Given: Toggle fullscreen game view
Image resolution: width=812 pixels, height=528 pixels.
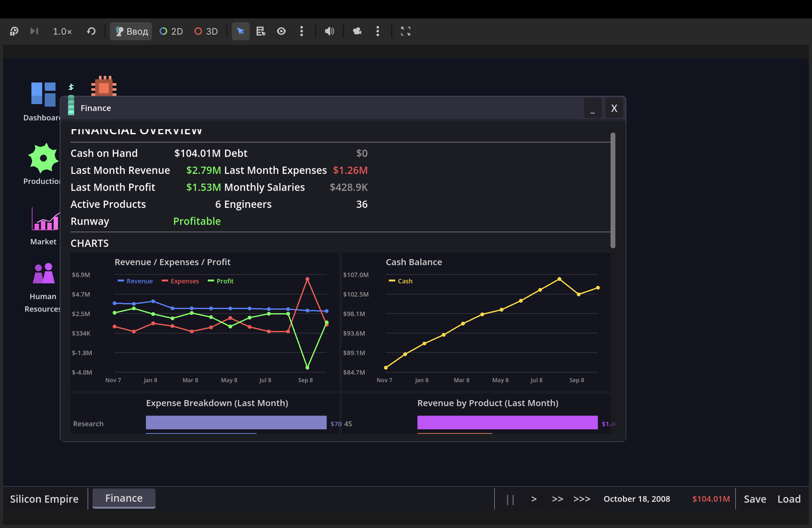Looking at the screenshot, I should pos(405,31).
